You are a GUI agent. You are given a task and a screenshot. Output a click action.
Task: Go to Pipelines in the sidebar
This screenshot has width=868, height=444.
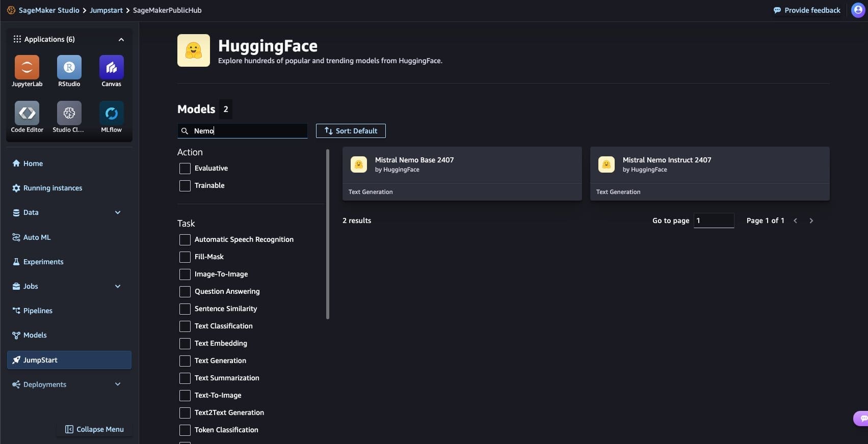(x=38, y=311)
